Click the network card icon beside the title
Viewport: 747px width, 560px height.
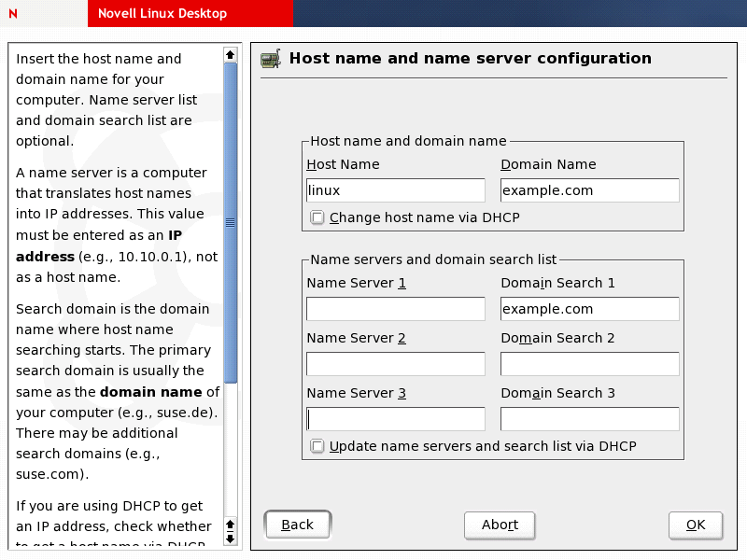[271, 59]
